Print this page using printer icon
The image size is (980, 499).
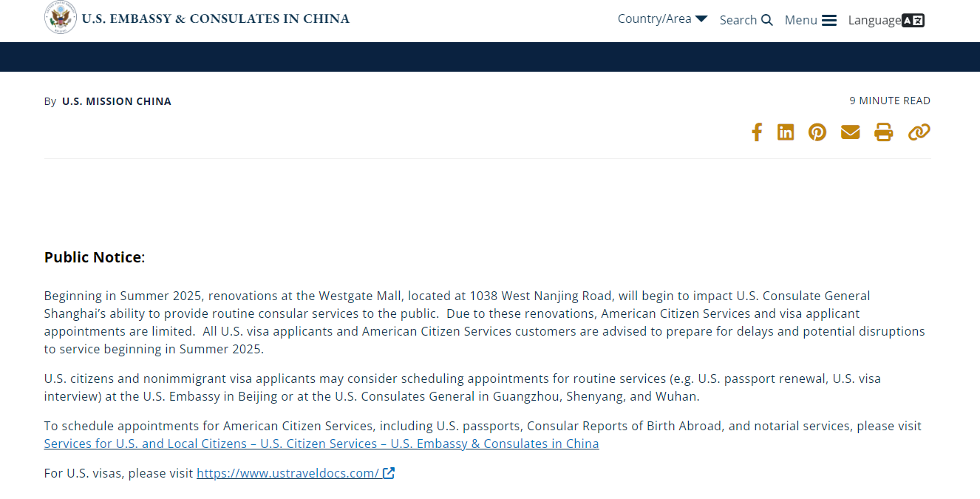click(884, 132)
